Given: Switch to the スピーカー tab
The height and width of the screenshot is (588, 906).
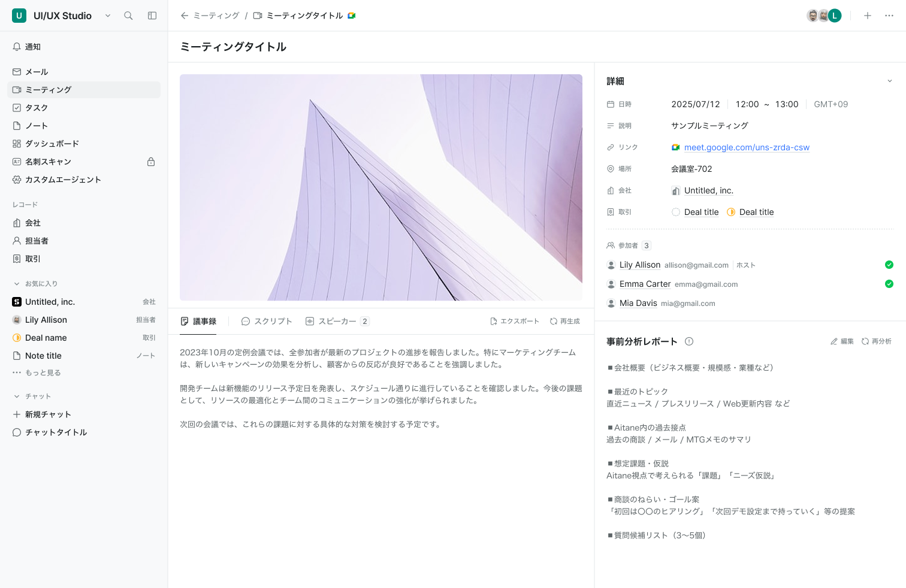Looking at the screenshot, I should 337,322.
